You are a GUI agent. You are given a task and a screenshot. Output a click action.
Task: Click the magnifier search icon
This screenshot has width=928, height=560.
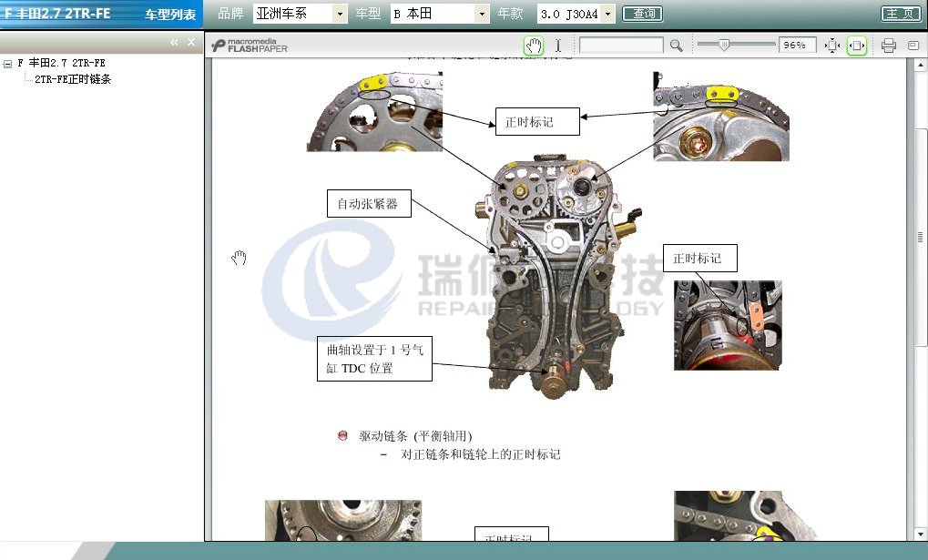[x=676, y=46]
